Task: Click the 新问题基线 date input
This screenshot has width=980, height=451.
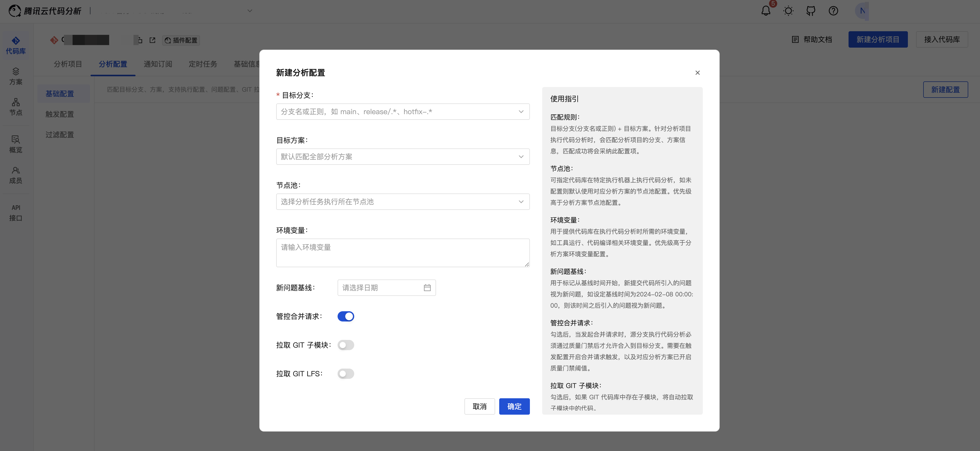Action: coord(386,288)
